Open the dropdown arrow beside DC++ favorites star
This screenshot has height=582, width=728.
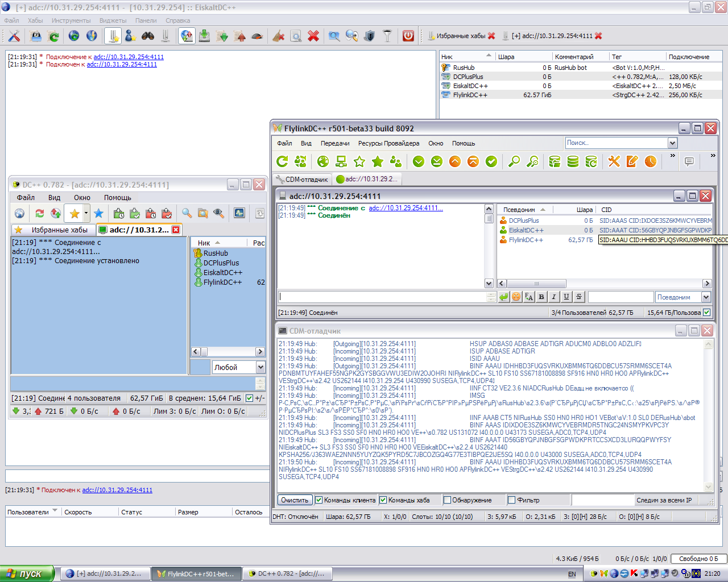coord(86,213)
